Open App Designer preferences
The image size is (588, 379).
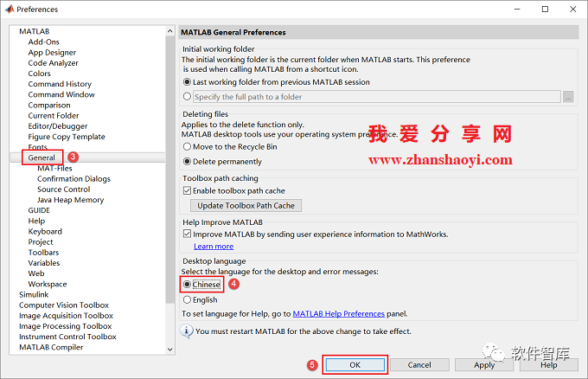(x=52, y=52)
